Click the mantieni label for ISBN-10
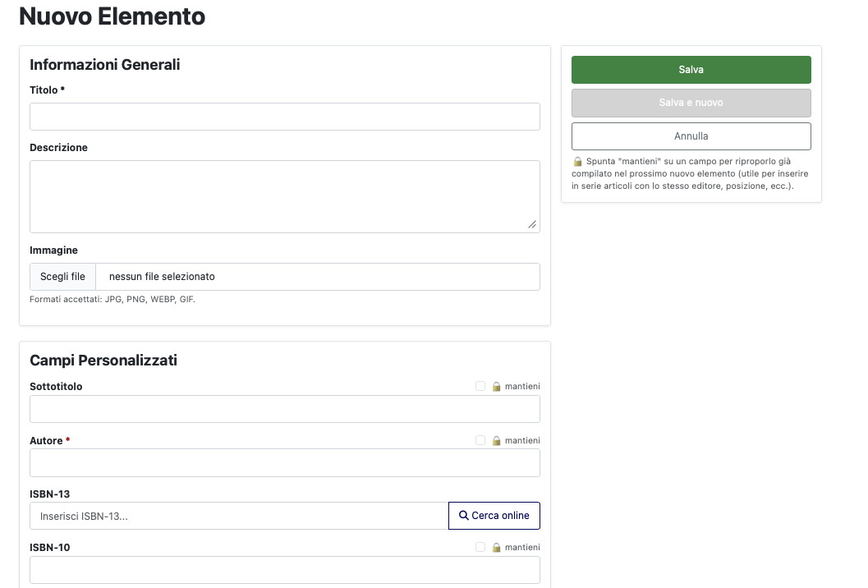Screen dimensions: 868x588 [x=522, y=548]
